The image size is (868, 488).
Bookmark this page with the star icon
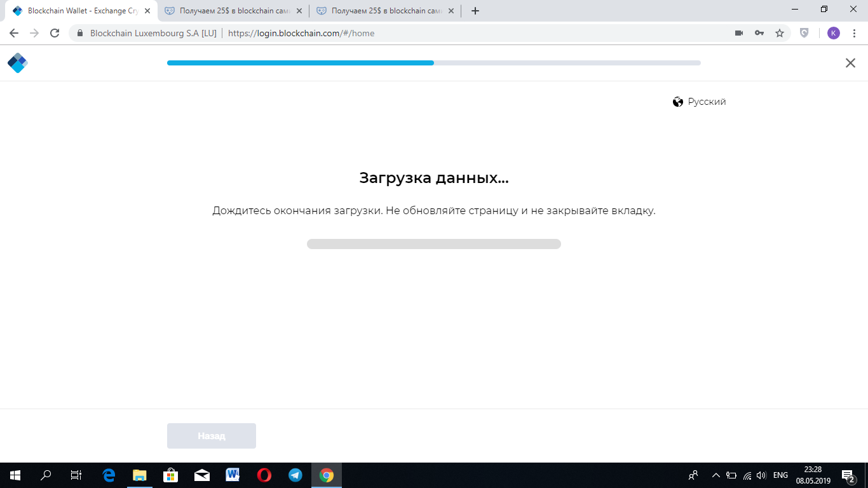(780, 33)
